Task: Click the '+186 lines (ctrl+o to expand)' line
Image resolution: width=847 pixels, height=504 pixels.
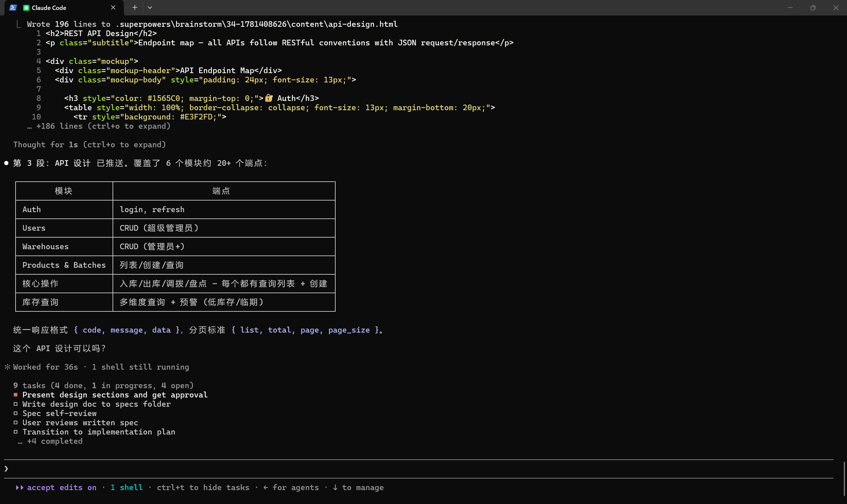Action: [x=99, y=126]
